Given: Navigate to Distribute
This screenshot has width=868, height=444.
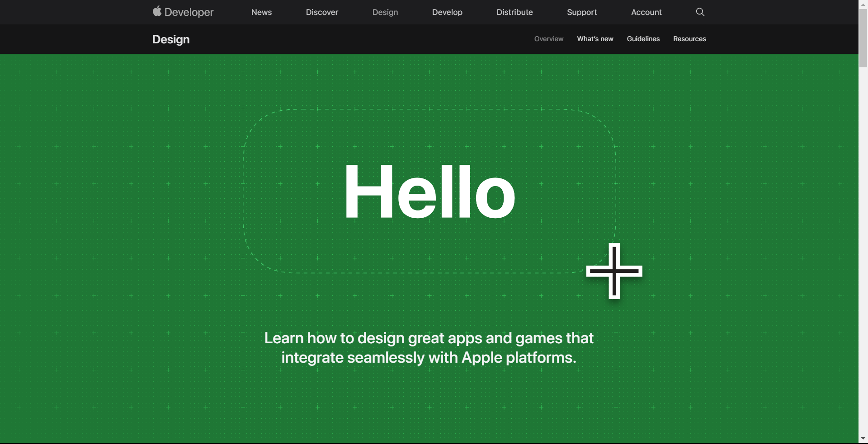Looking at the screenshot, I should point(514,12).
